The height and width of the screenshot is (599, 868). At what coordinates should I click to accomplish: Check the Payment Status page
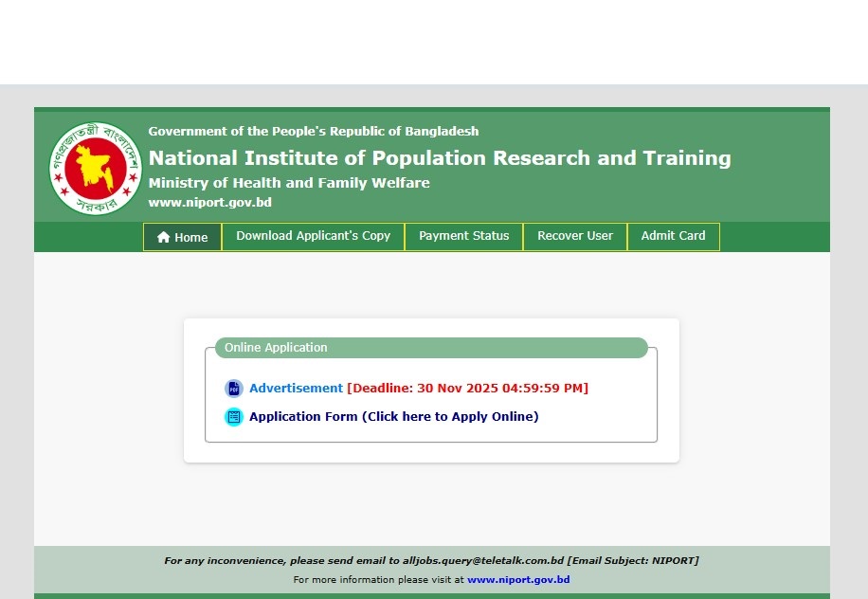pyautogui.click(x=463, y=236)
